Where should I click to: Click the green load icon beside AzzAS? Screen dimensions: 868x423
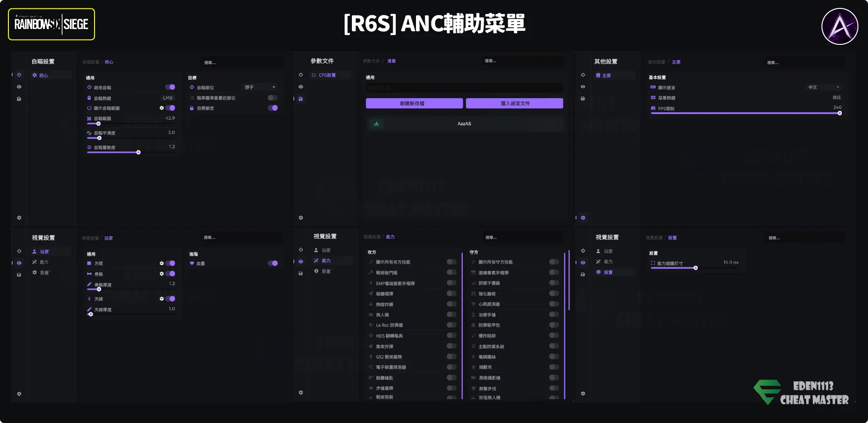point(376,124)
